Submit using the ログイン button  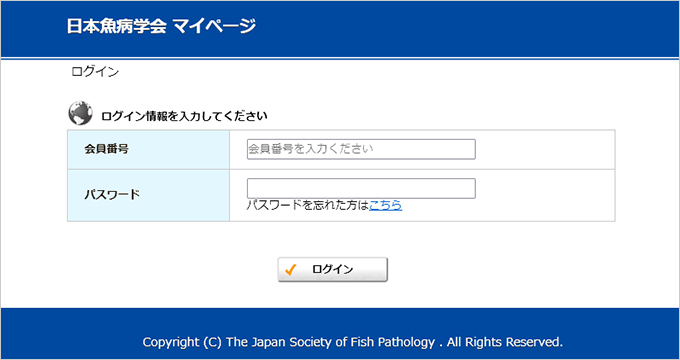[x=333, y=270]
